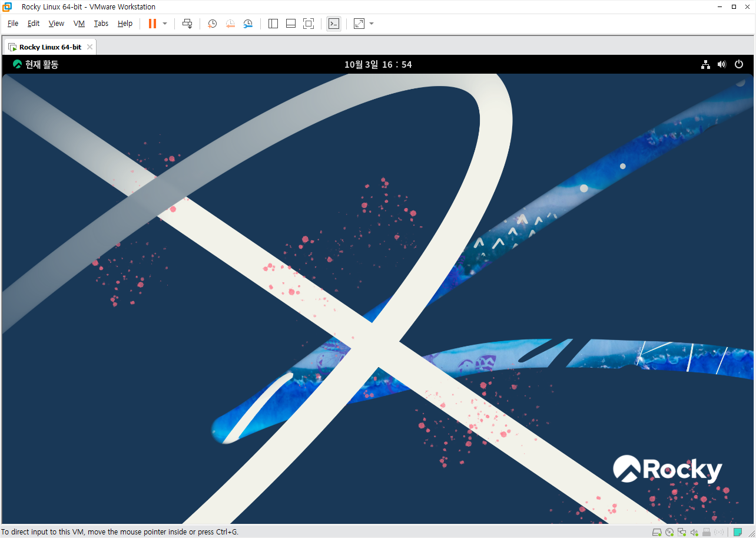The width and height of the screenshot is (756, 538).
Task: Open the 현재 활동 activities overview
Action: coord(36,64)
